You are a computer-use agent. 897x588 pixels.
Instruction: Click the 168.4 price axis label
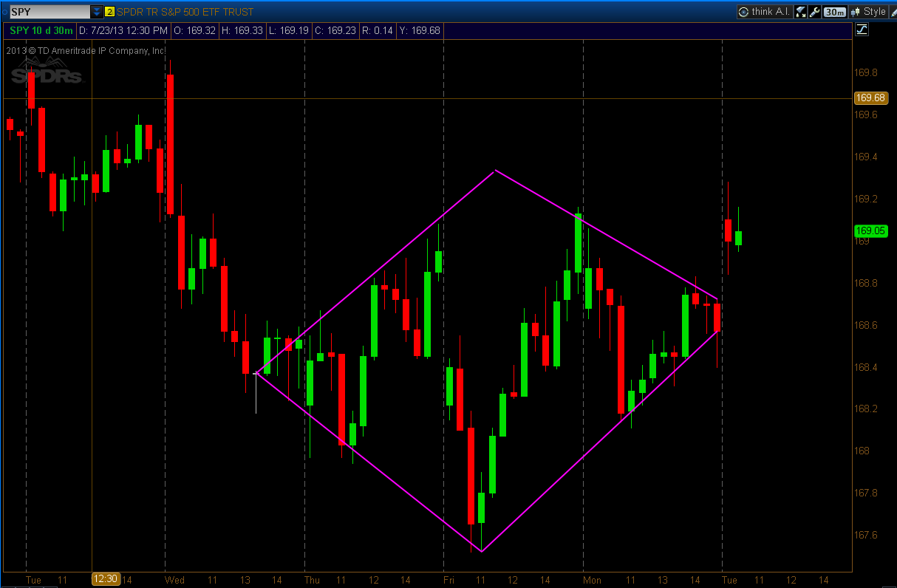(866, 367)
